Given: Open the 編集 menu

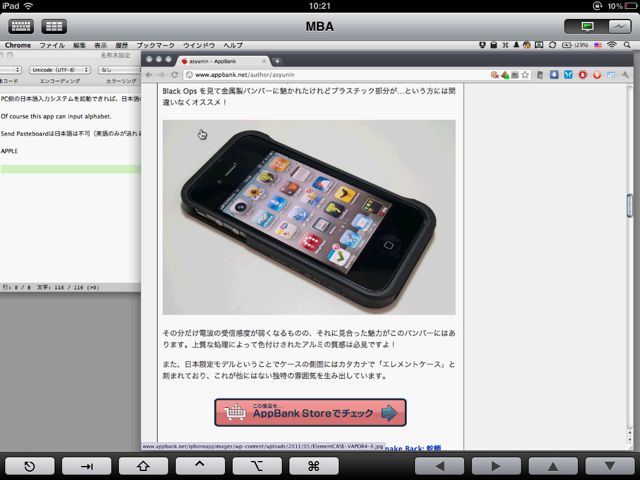Looking at the screenshot, I should coord(79,45).
